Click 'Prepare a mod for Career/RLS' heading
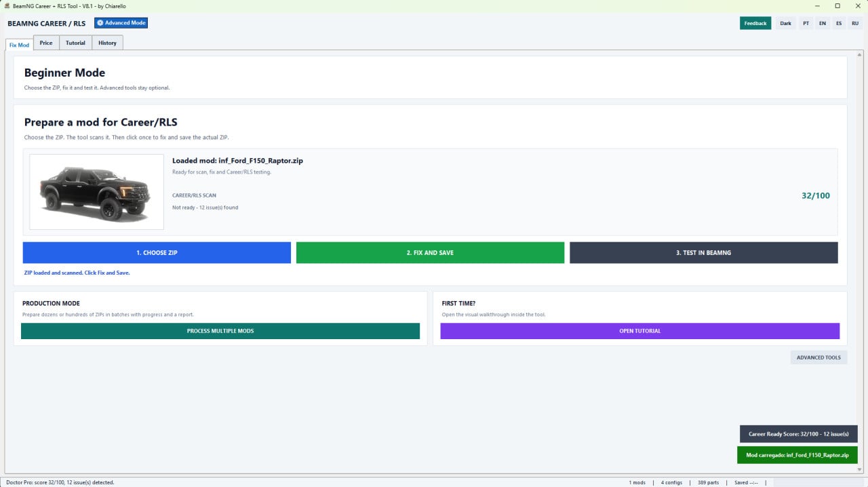 [100, 123]
